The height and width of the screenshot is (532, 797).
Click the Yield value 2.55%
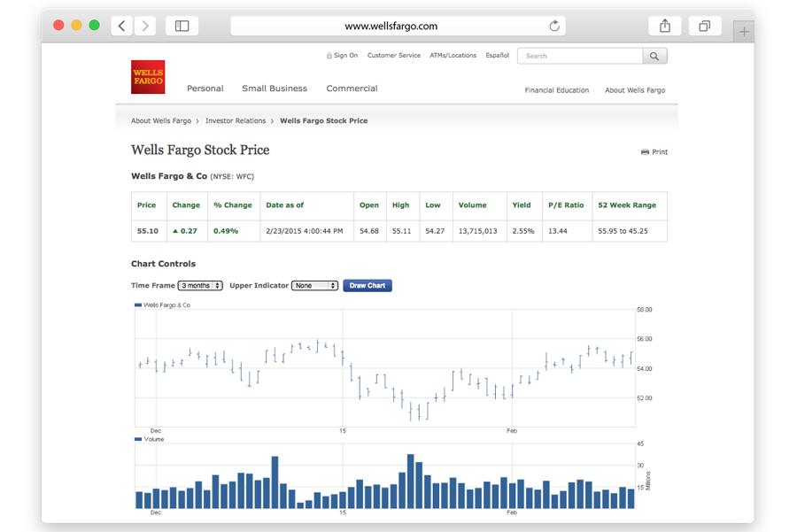pos(523,231)
